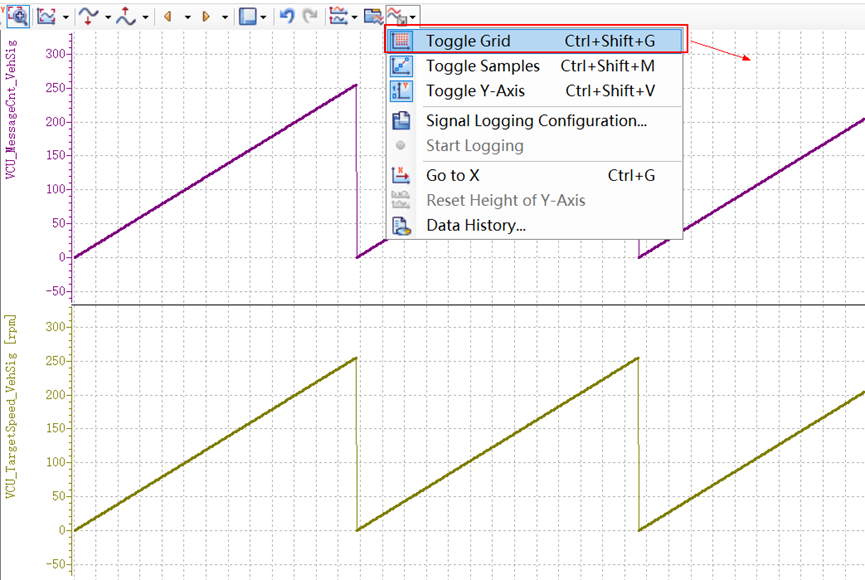The width and height of the screenshot is (865, 580).
Task: Click the stacked signal charts icon
Action: click(x=338, y=17)
